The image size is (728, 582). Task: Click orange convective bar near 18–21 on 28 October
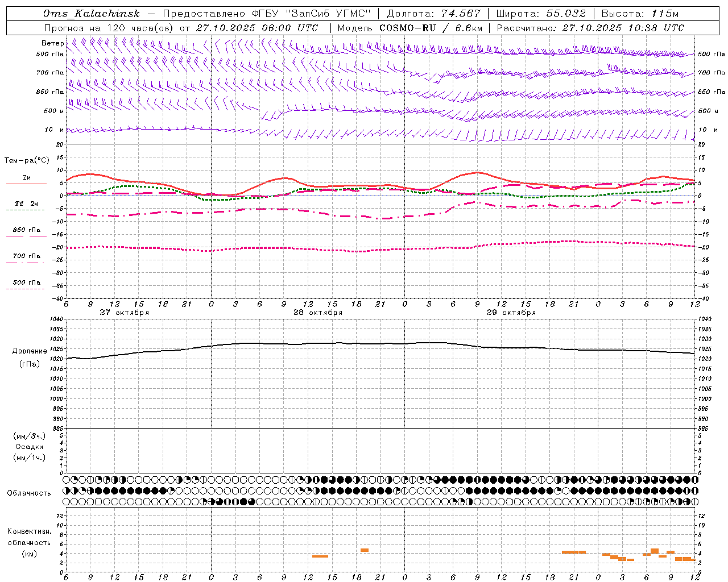365,550
